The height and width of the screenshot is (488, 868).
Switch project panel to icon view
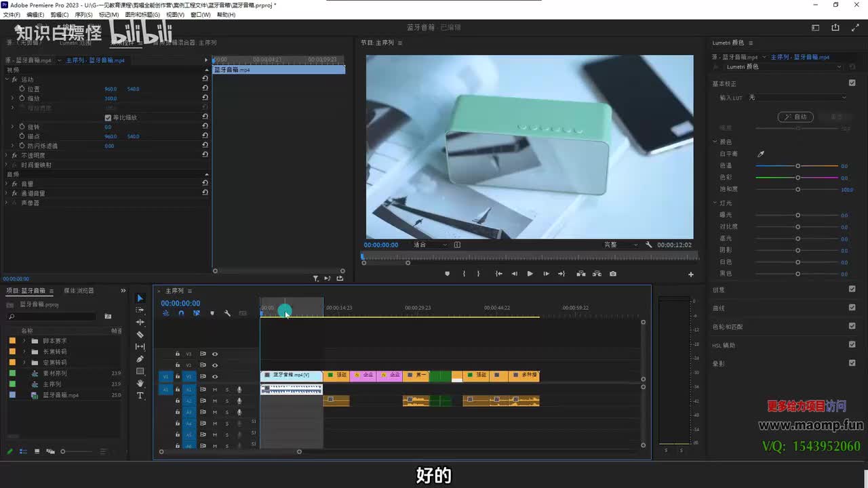point(37,451)
